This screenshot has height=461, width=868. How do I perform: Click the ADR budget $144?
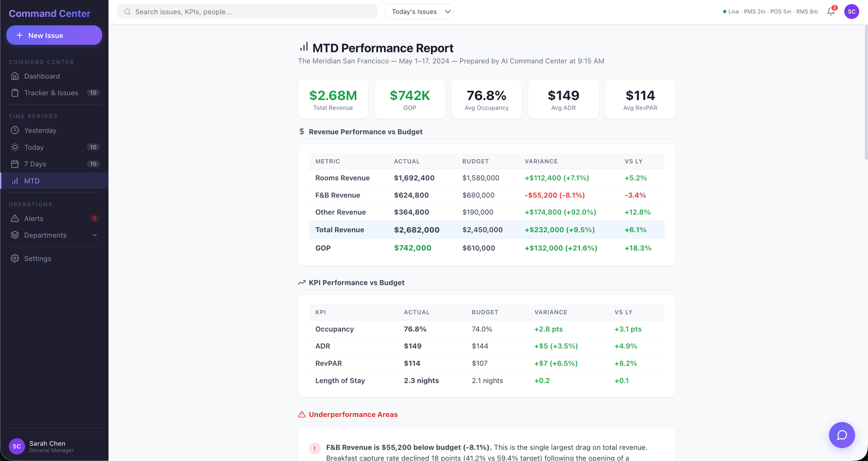[x=480, y=346]
